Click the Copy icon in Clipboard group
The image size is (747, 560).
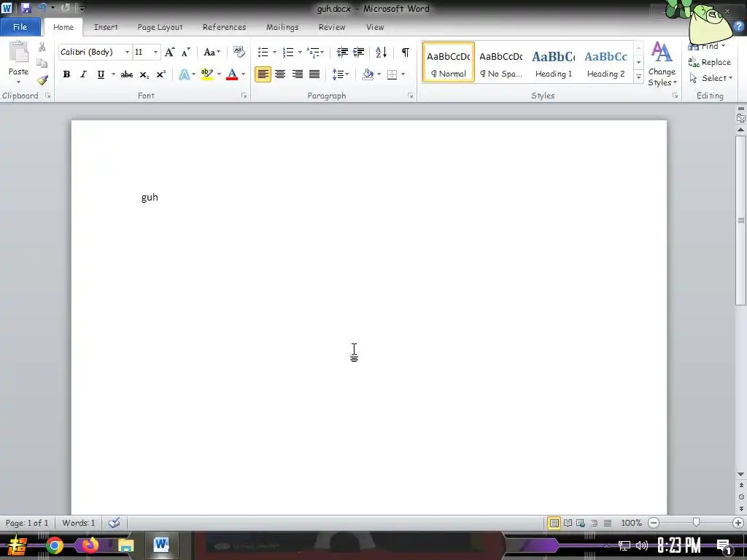point(42,63)
